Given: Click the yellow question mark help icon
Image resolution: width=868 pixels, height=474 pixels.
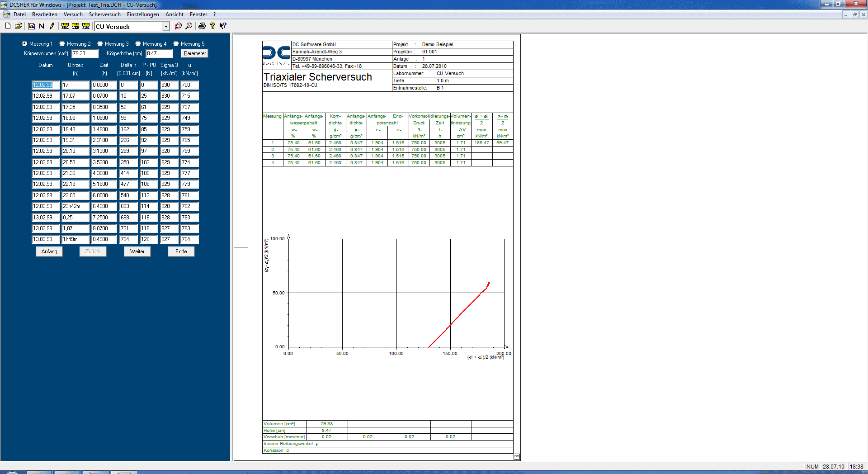Looking at the screenshot, I should click(x=212, y=26).
